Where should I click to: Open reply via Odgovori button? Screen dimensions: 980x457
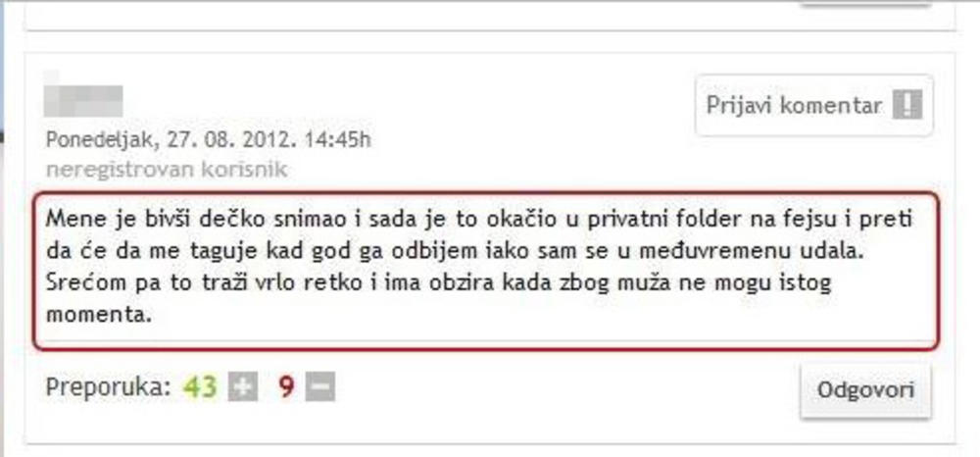[x=865, y=390]
